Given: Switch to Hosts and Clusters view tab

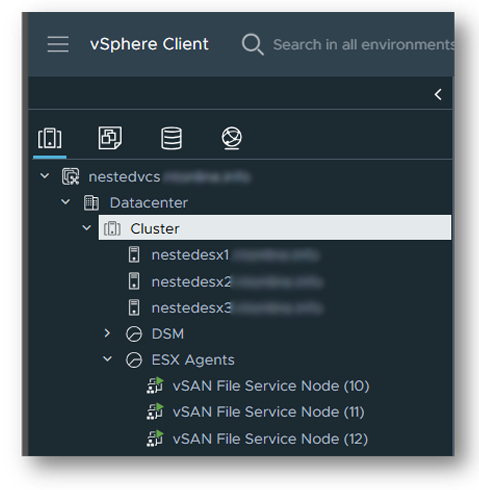Looking at the screenshot, I should (x=50, y=138).
